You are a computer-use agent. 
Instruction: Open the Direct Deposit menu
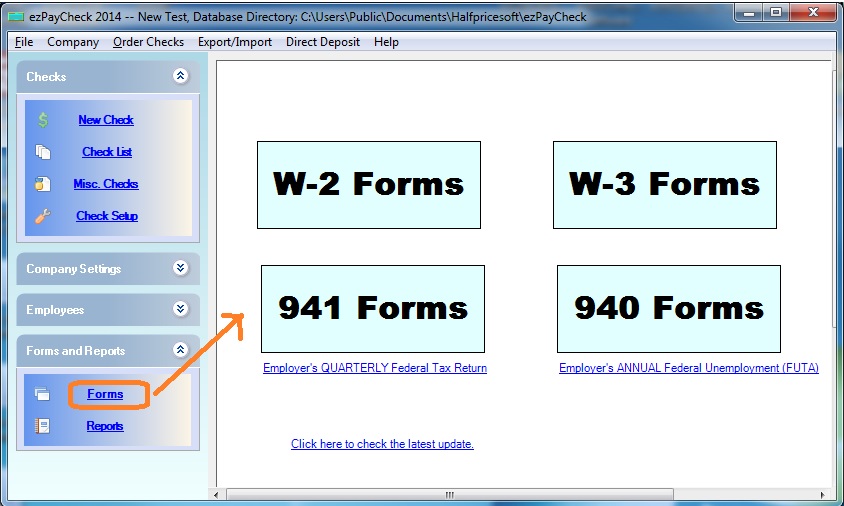323,42
